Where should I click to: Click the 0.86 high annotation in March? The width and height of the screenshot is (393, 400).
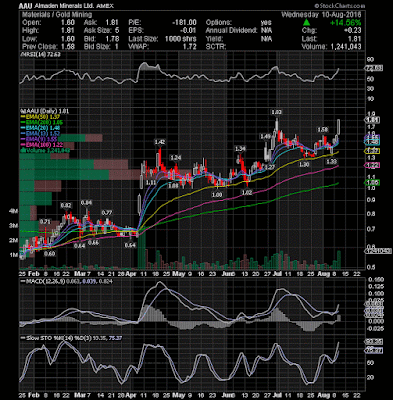click(86, 202)
